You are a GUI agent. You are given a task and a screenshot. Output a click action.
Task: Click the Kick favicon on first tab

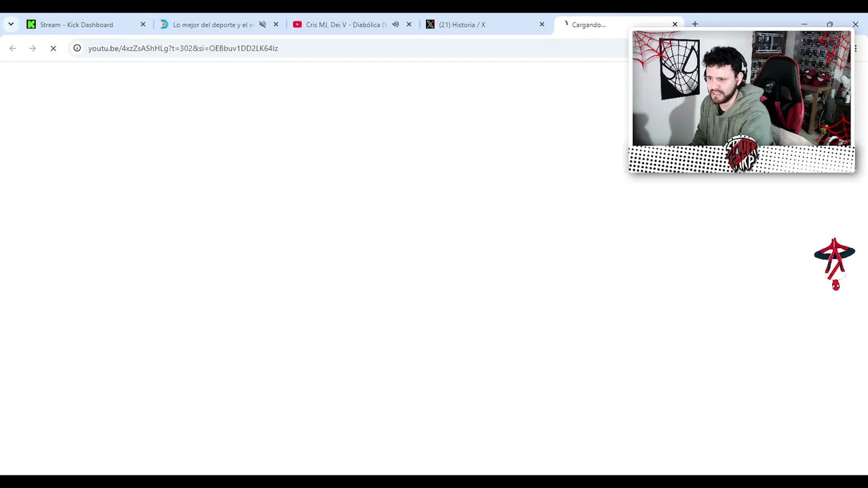pyautogui.click(x=31, y=24)
